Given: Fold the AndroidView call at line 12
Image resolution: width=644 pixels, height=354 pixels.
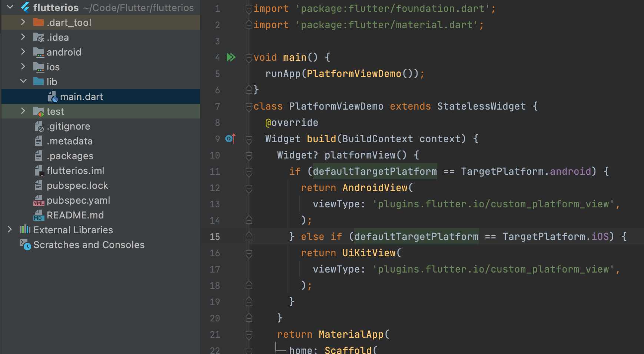Looking at the screenshot, I should 249,188.
